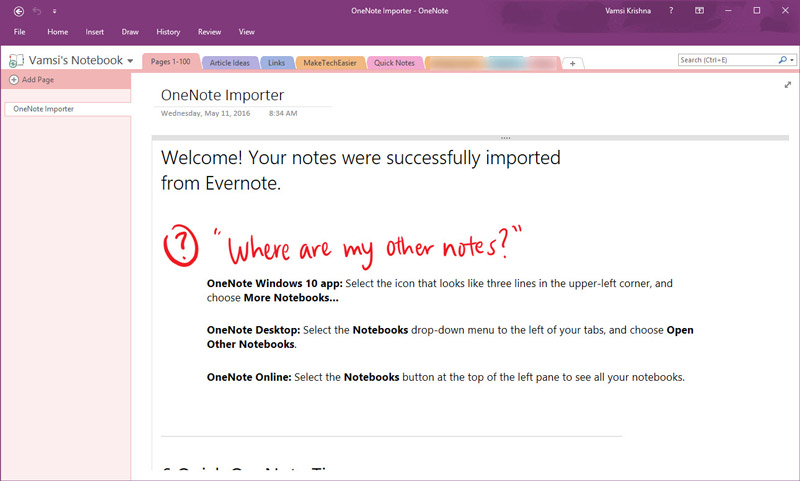Open the History ribbon tab

point(168,32)
